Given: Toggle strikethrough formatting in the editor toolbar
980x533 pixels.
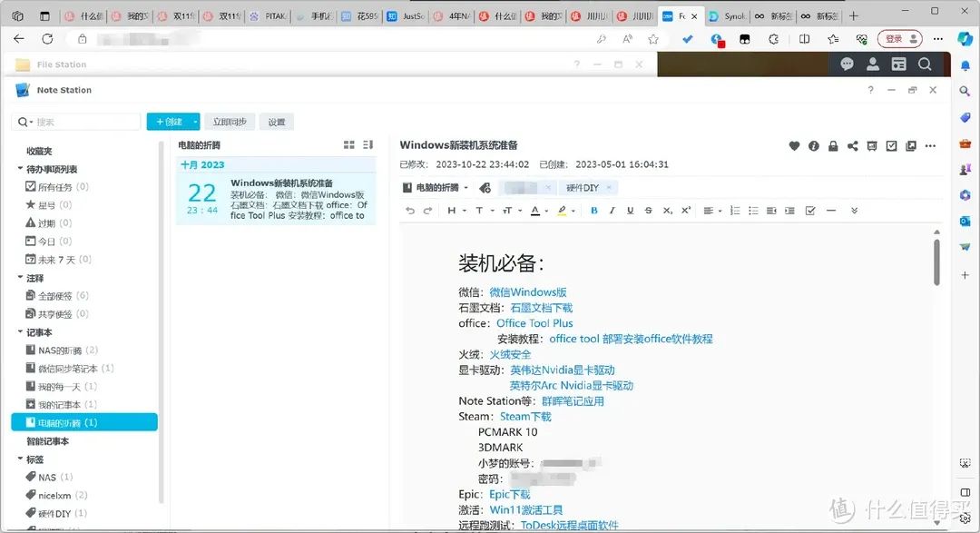Looking at the screenshot, I should 648,211.
